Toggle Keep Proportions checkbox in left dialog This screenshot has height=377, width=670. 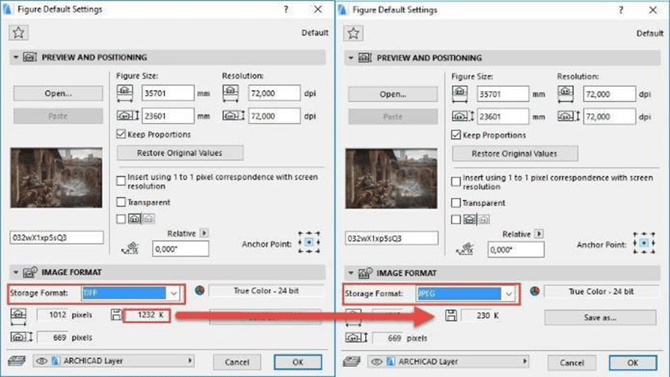point(121,134)
